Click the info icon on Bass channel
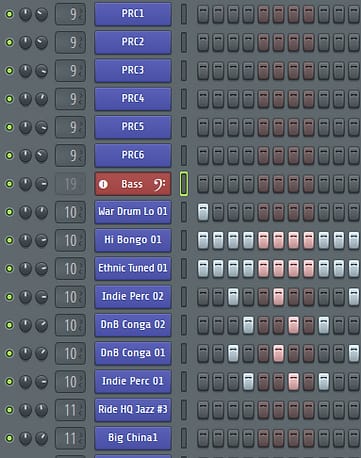Image resolution: width=361 pixels, height=458 pixels. pyautogui.click(x=103, y=184)
